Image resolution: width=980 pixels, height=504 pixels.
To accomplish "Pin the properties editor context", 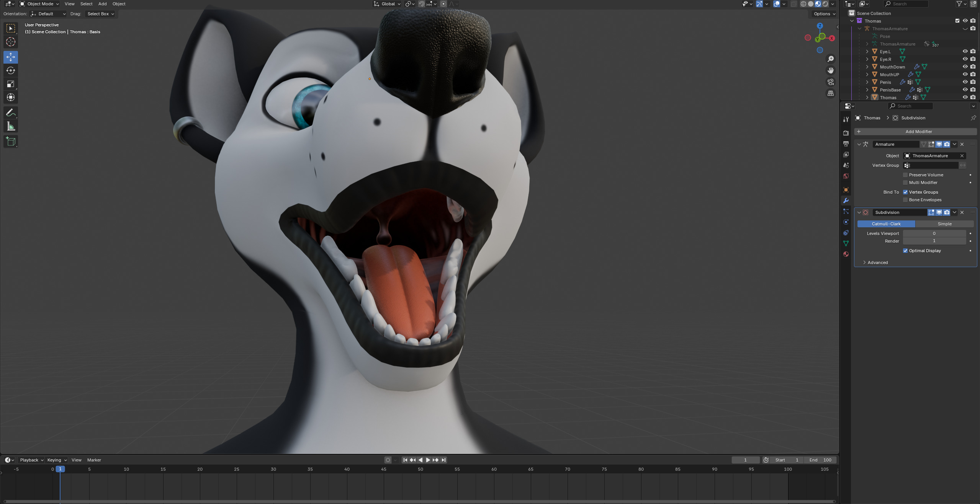I will [x=973, y=118].
